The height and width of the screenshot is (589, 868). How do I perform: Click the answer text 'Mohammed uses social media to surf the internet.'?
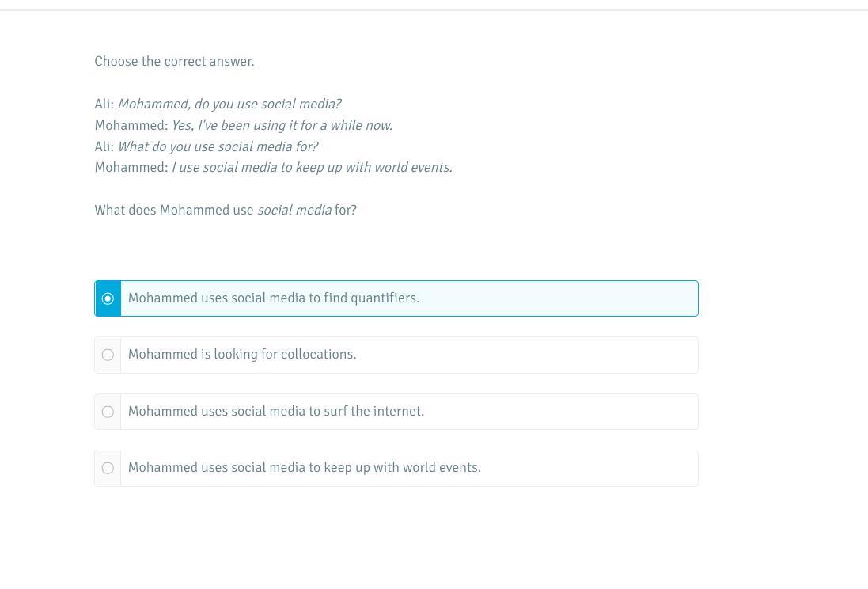tap(276, 412)
